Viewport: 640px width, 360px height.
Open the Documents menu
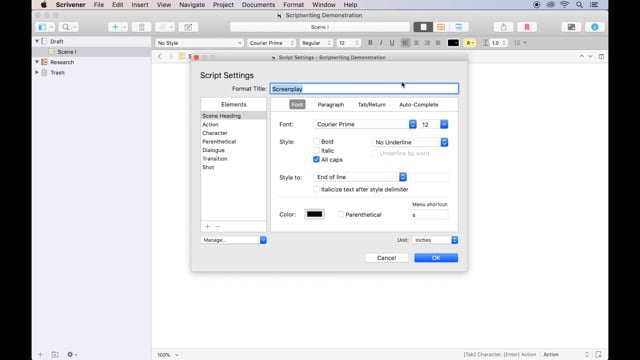click(x=258, y=5)
